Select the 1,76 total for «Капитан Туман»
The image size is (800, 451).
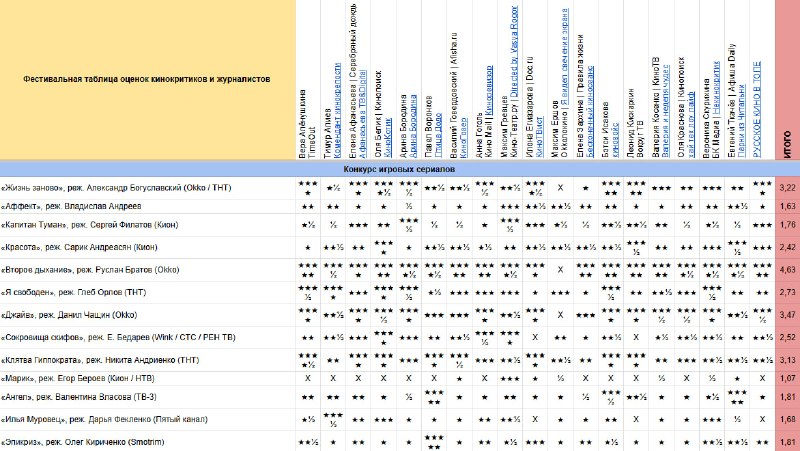tap(788, 224)
